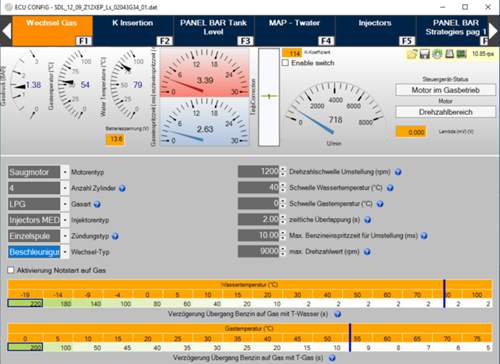The height and width of the screenshot is (364, 500).
Task: Switch to the Wechsel Gas tab
Action: point(52,31)
